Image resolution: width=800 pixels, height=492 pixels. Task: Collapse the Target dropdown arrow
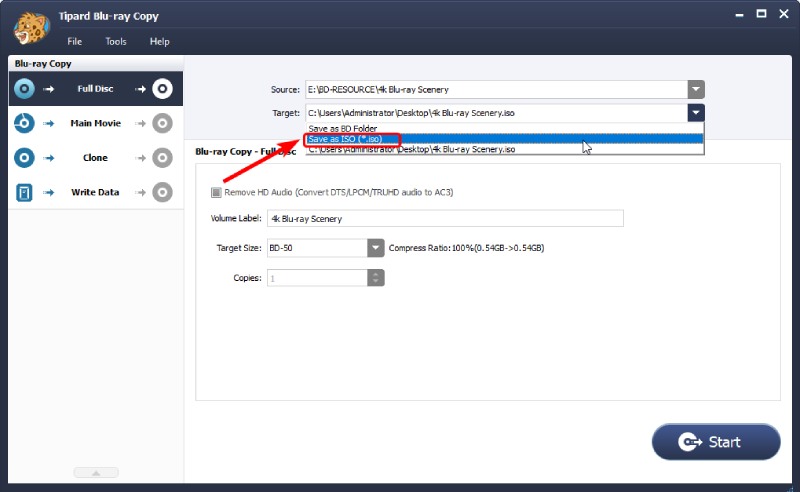(x=696, y=113)
